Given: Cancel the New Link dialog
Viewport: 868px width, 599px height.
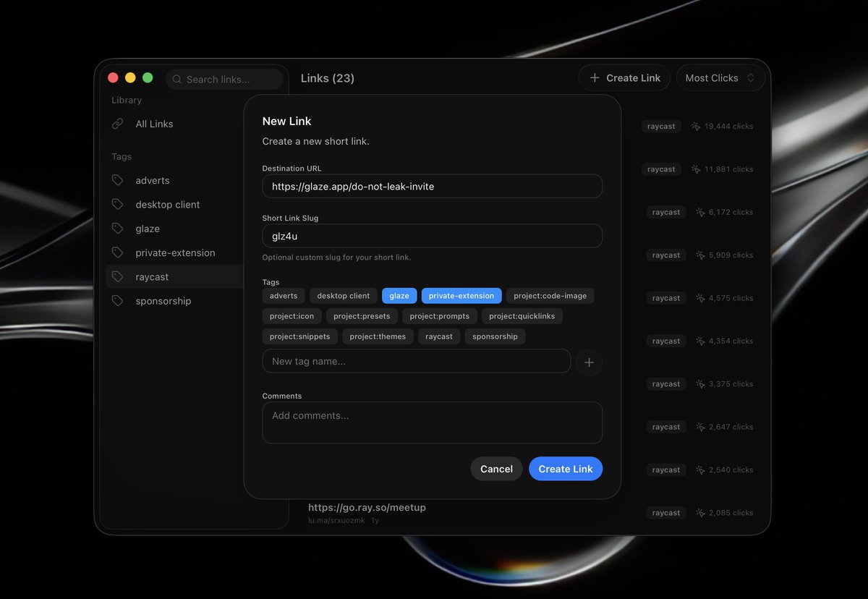Looking at the screenshot, I should click(x=497, y=469).
